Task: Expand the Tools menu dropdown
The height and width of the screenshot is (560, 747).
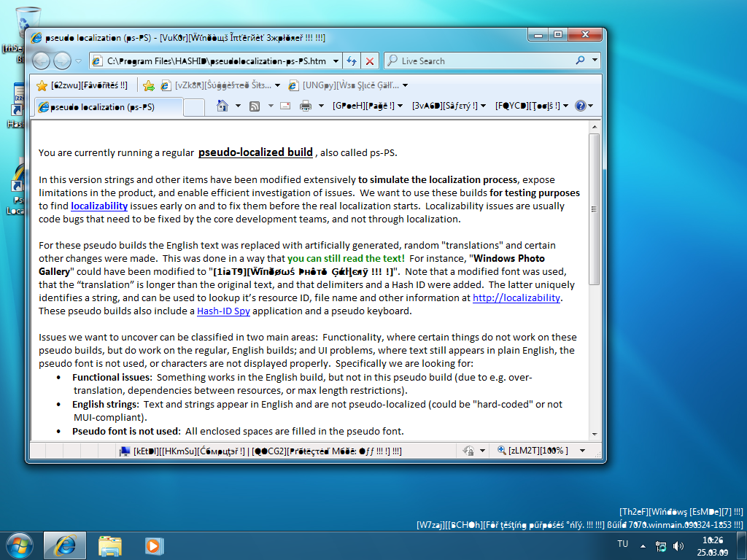Action: 532,106
